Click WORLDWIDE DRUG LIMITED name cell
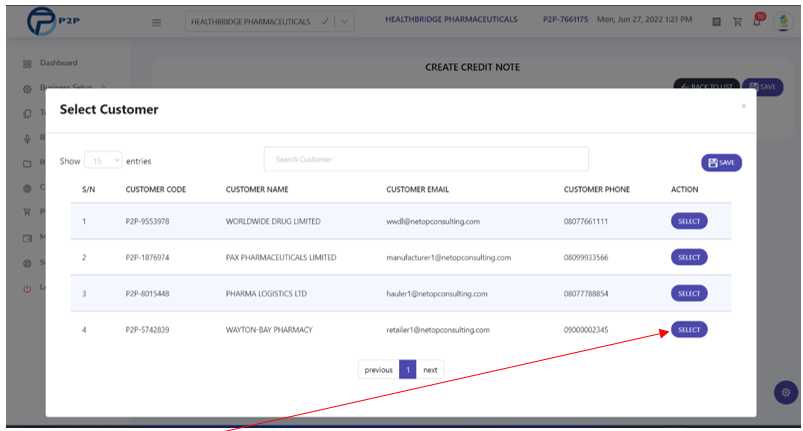 tap(273, 222)
